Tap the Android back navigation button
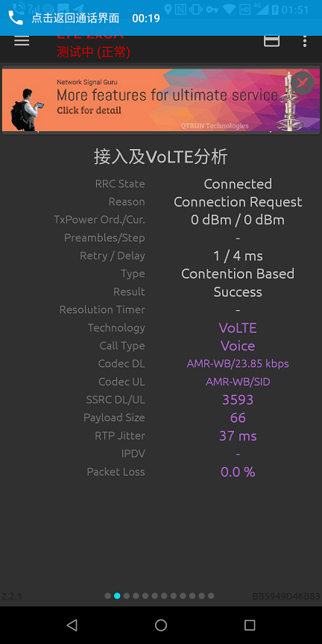Image resolution: width=322 pixels, height=644 pixels. tap(72, 625)
